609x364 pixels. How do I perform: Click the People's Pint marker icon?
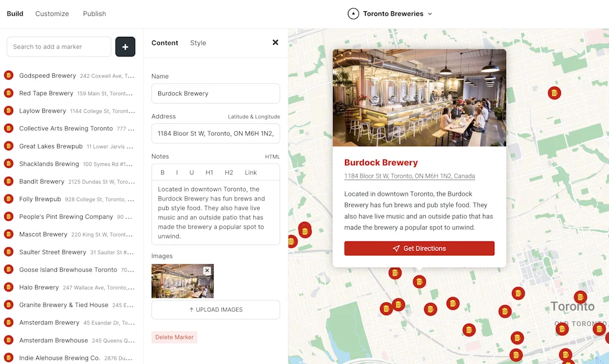pyautogui.click(x=8, y=216)
